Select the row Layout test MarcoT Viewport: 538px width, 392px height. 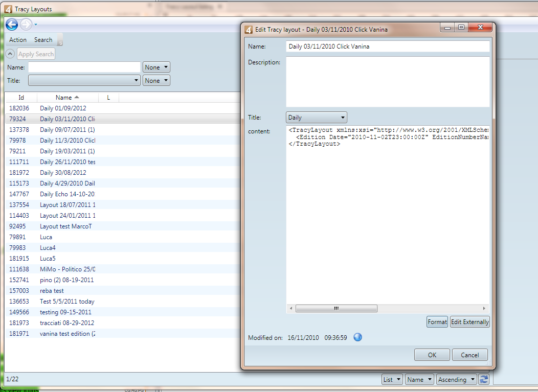pos(123,226)
